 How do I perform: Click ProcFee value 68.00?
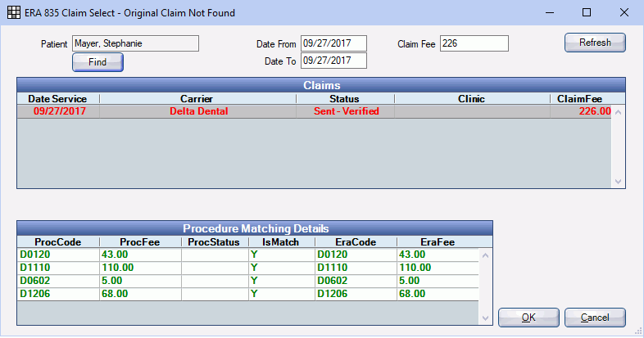[x=140, y=294]
